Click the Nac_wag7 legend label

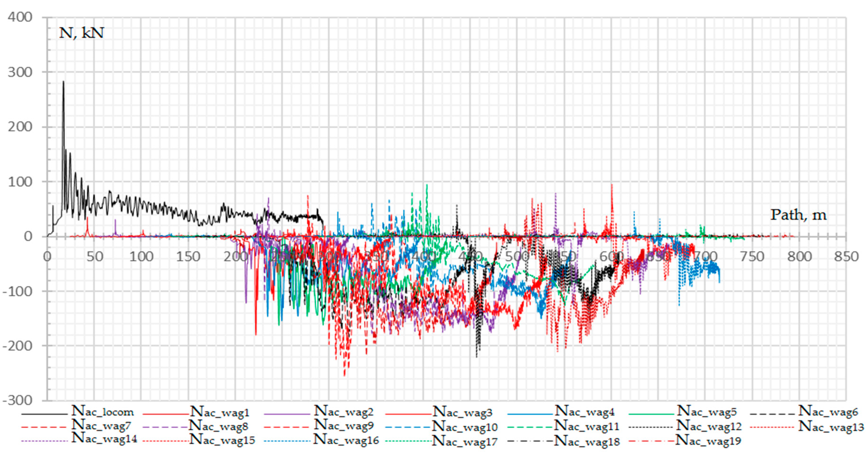point(101,426)
